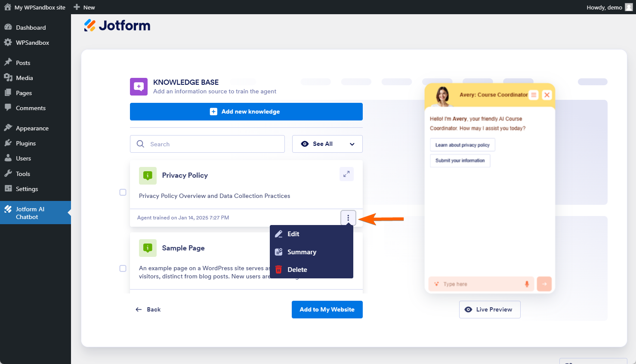Click the Tools wrench icon
The height and width of the screenshot is (364, 636).
coord(8,173)
